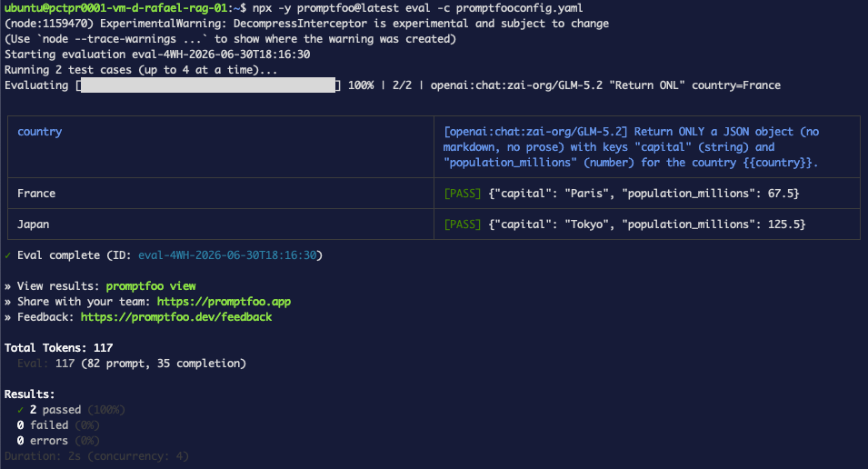
Task: Click the 'Starting evaluation' line
Action: [157, 55]
